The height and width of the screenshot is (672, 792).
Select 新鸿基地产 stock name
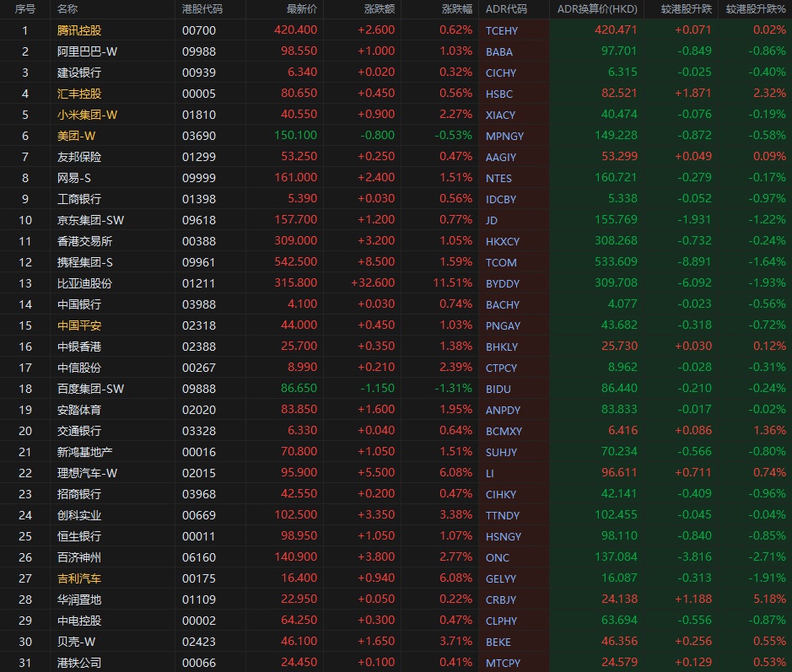pos(84,452)
